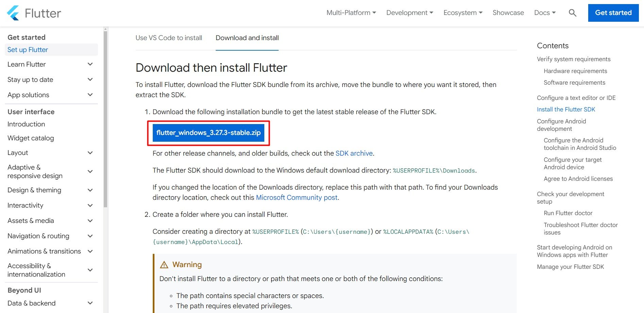Jump to Configure Android development in Contents
Image resolution: width=644 pixels, height=313 pixels.
click(561, 125)
